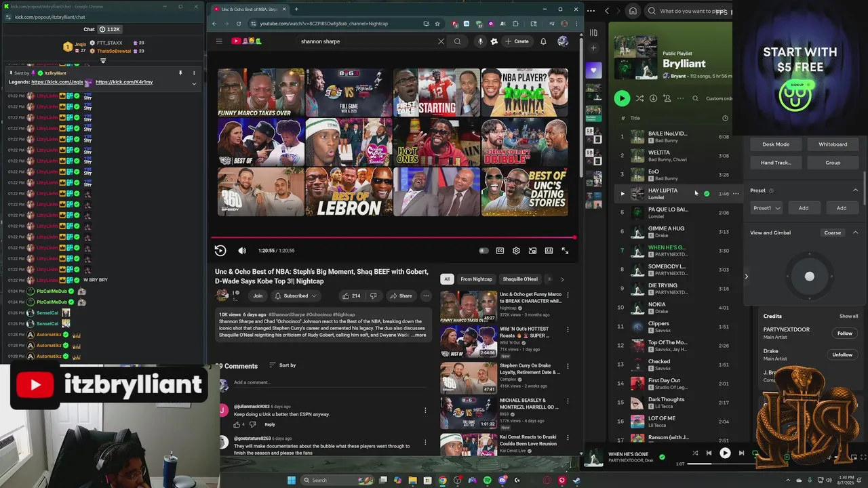Replay the YouTube video
Image resolution: width=868 pixels, height=488 pixels.
[x=220, y=251]
